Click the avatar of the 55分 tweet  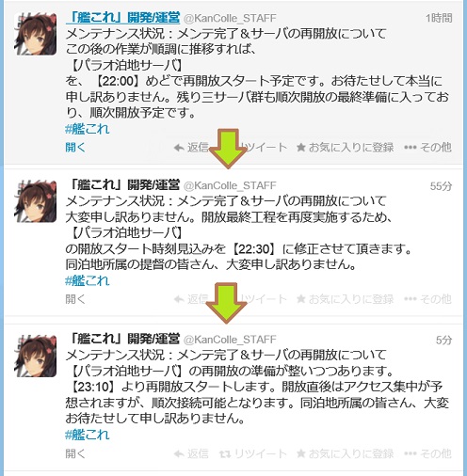coord(36,201)
